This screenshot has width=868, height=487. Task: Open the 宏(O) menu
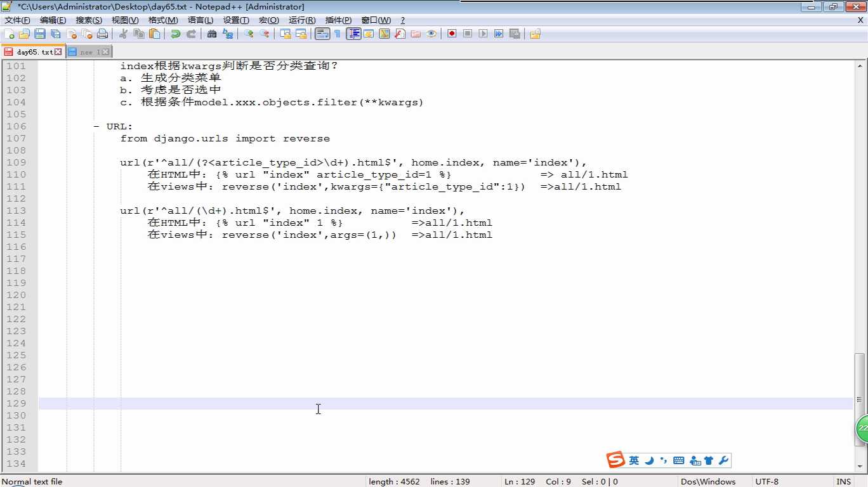coord(269,20)
